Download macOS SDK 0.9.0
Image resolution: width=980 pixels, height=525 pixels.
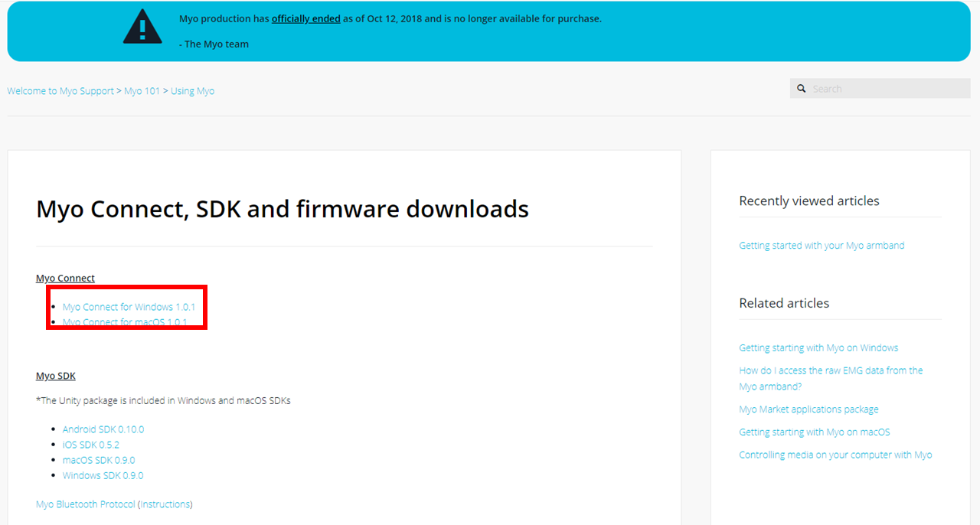(99, 460)
